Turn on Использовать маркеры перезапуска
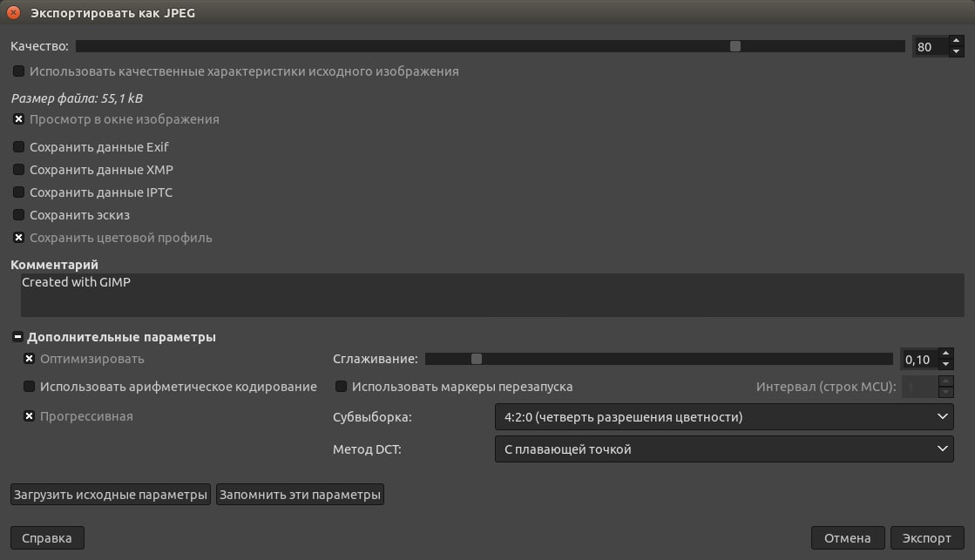This screenshot has width=975, height=560. pyautogui.click(x=341, y=387)
